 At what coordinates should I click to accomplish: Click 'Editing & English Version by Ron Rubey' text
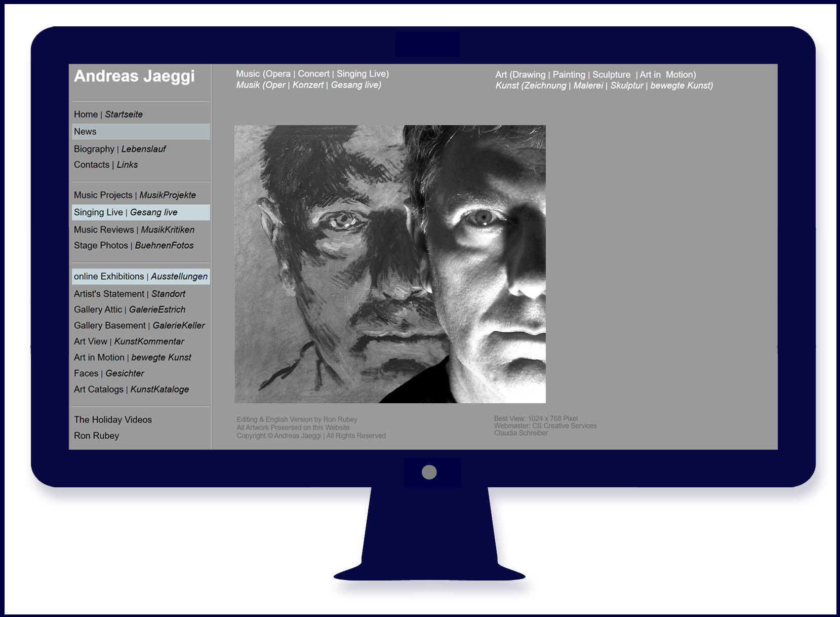click(x=297, y=419)
